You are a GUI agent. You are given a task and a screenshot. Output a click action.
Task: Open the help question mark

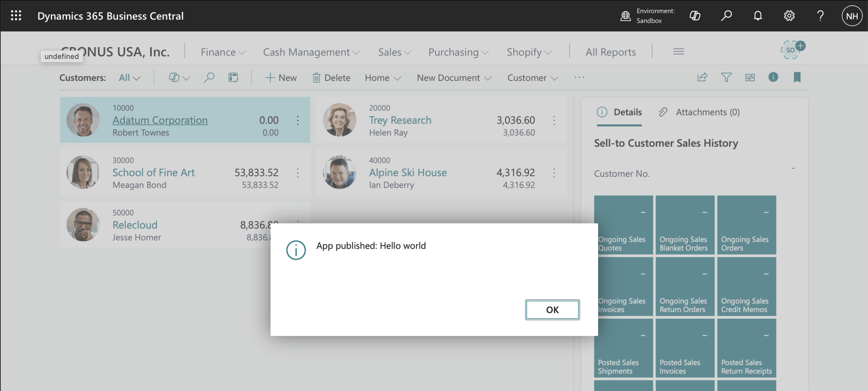[x=820, y=16]
